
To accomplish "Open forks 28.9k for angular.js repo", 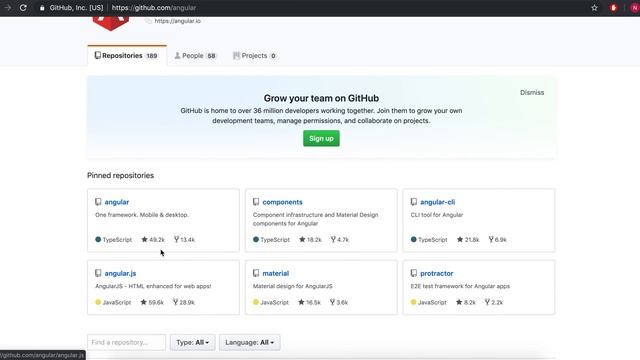I will click(184, 302).
